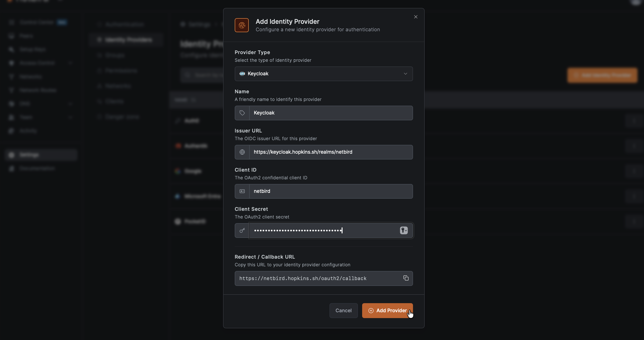Open password manager icon in secret field
The height and width of the screenshot is (340, 644).
tap(403, 230)
